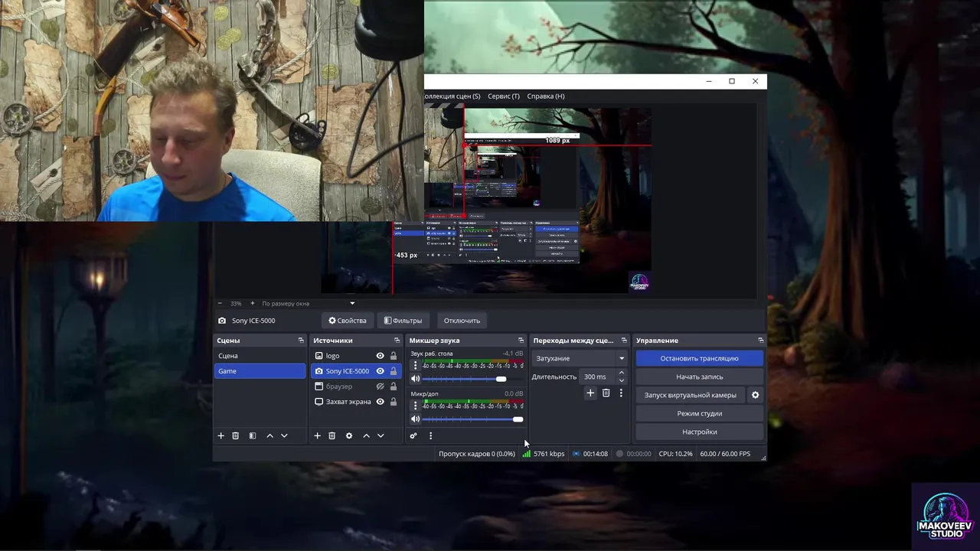Open the Сервис menu
Viewport: 980px width, 551px height.
pos(504,96)
